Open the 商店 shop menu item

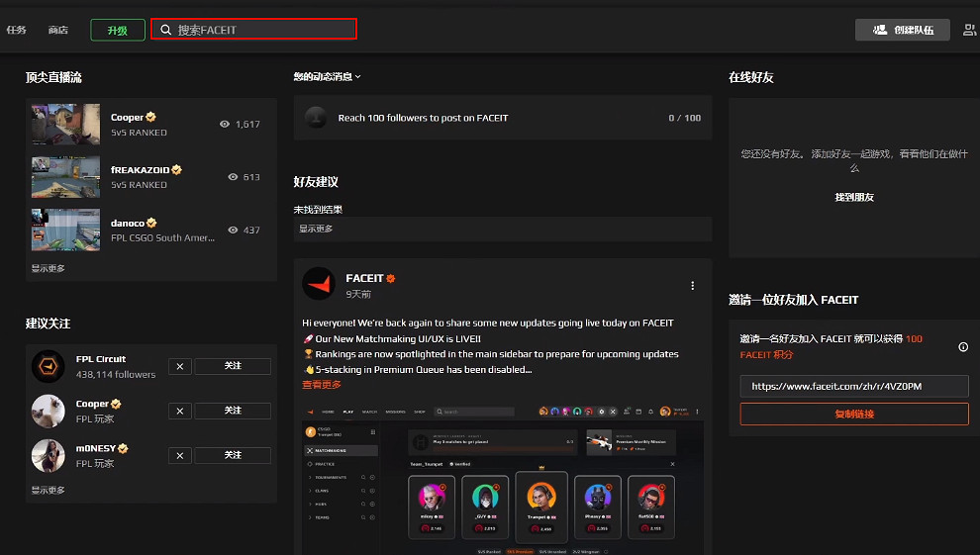pyautogui.click(x=58, y=30)
